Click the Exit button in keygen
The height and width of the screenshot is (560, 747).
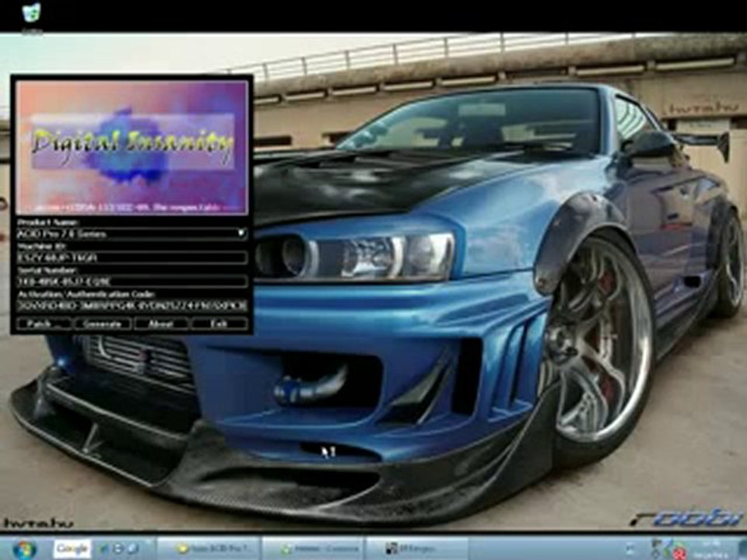(x=219, y=324)
